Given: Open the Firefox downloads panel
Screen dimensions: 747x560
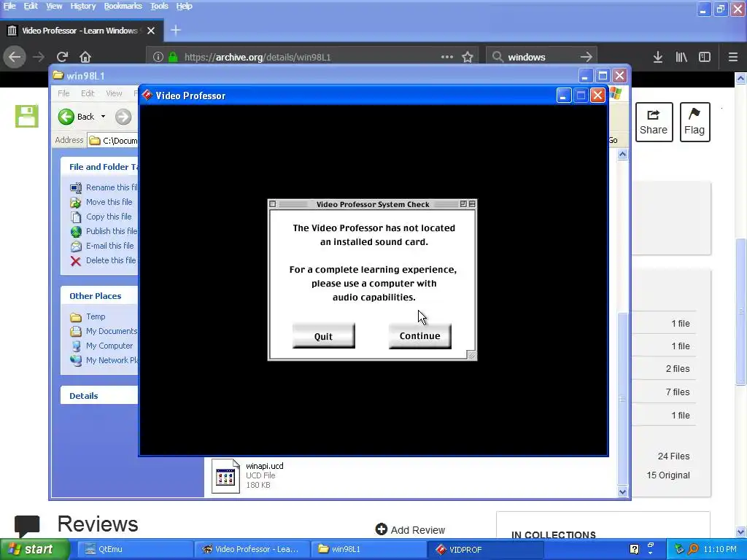Looking at the screenshot, I should coord(658,57).
